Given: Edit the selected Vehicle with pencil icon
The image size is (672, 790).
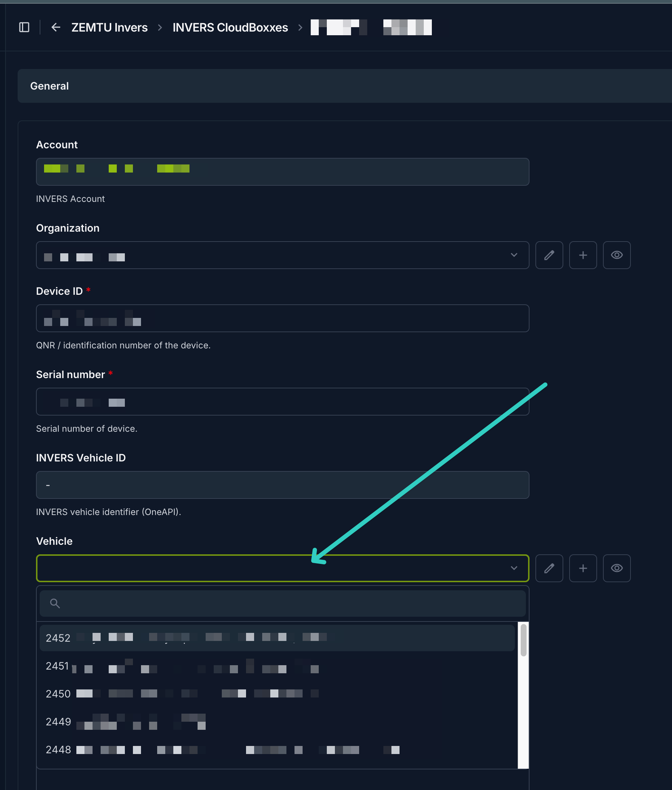Looking at the screenshot, I should click(549, 568).
